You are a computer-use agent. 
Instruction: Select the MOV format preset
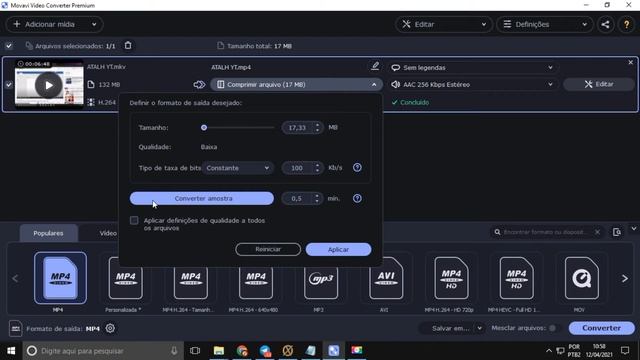click(x=582, y=278)
